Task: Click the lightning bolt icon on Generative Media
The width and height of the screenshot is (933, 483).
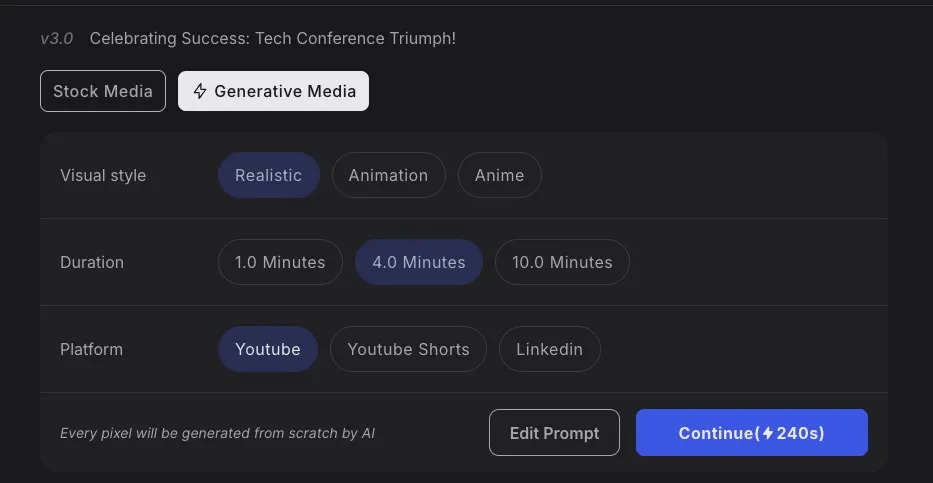Action: click(x=200, y=91)
